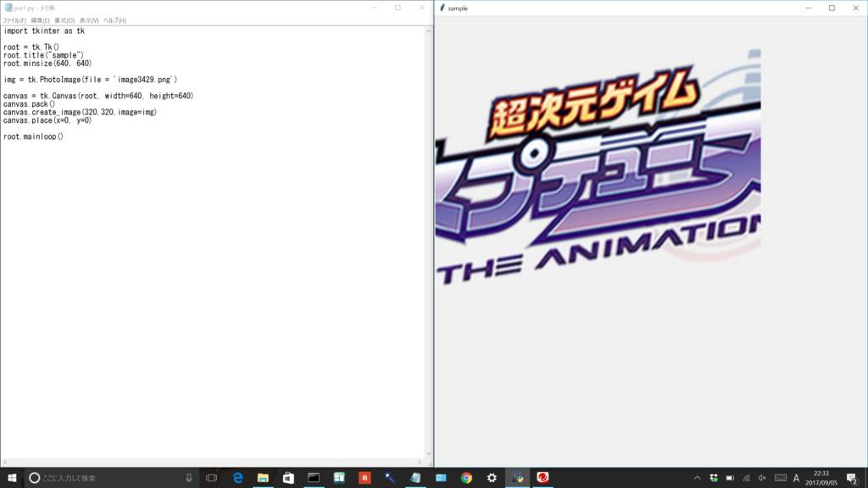Screen dimensions: 868x488
Task: Open the 表示(V) menu in Notepad
Action: tap(88, 20)
